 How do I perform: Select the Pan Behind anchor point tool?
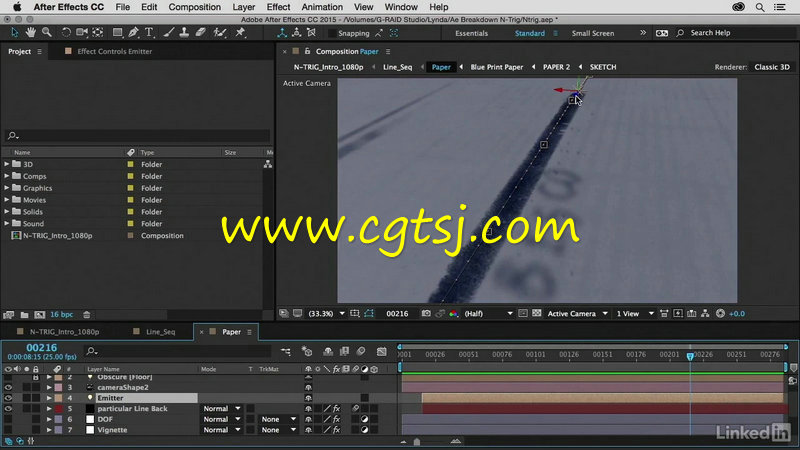[x=98, y=33]
